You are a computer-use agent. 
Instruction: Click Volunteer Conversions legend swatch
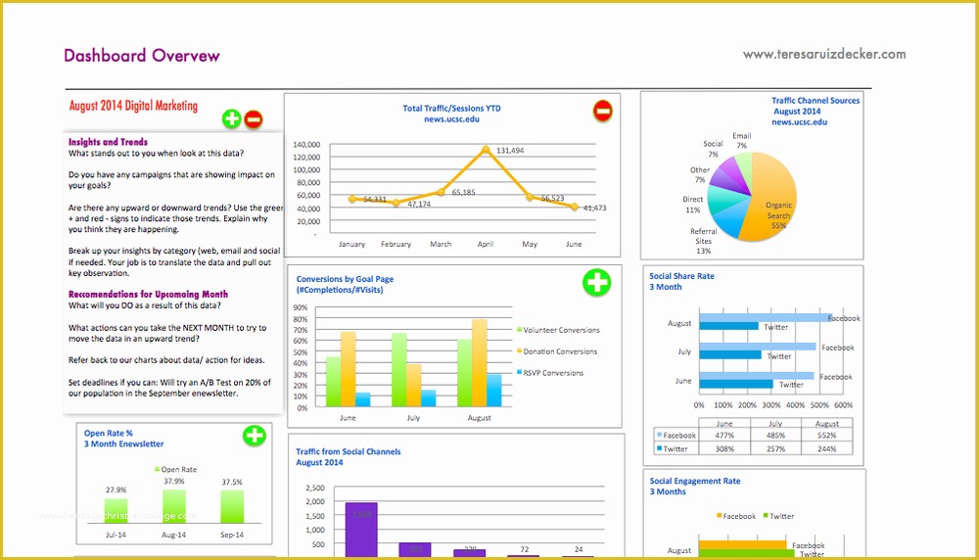click(x=520, y=330)
